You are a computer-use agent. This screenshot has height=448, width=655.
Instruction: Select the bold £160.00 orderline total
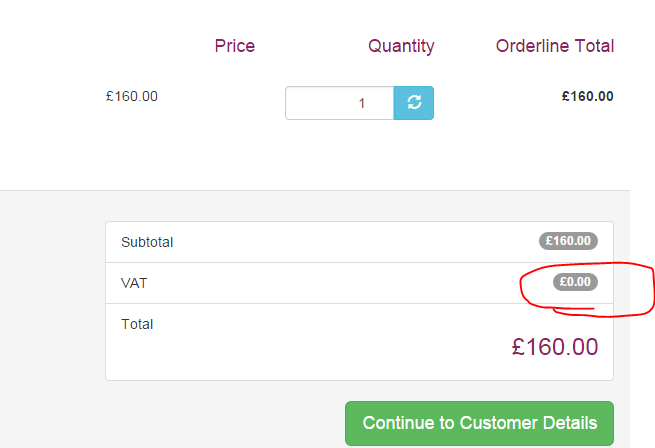click(x=587, y=97)
